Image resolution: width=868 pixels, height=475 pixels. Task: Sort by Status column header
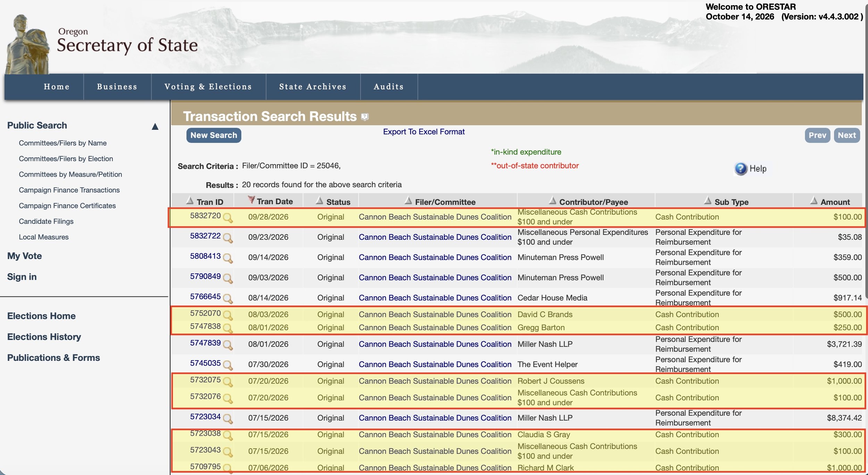pyautogui.click(x=338, y=202)
